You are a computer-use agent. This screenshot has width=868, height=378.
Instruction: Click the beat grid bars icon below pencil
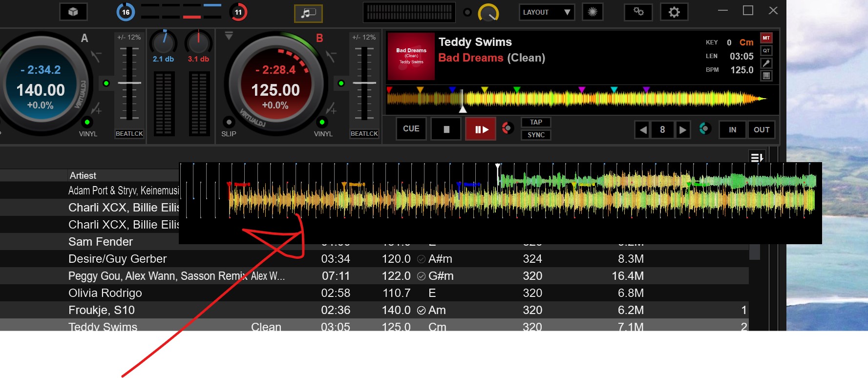766,76
